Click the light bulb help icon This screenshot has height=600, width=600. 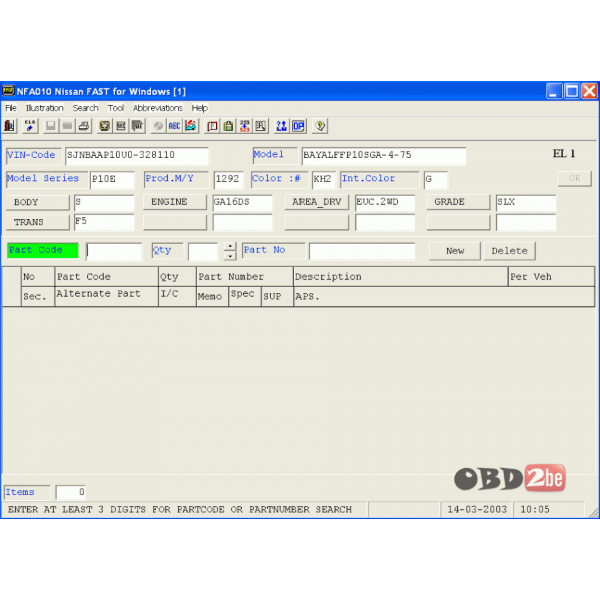pos(320,126)
